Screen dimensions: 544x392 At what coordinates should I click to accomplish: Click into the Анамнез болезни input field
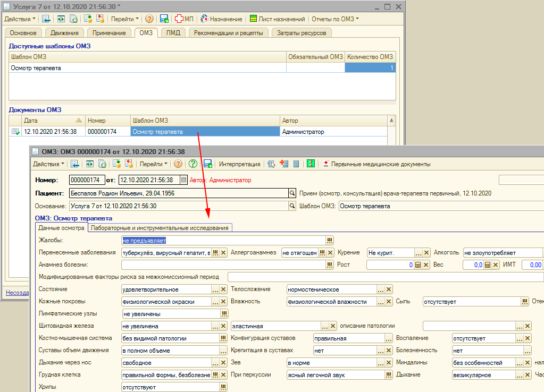(x=223, y=265)
